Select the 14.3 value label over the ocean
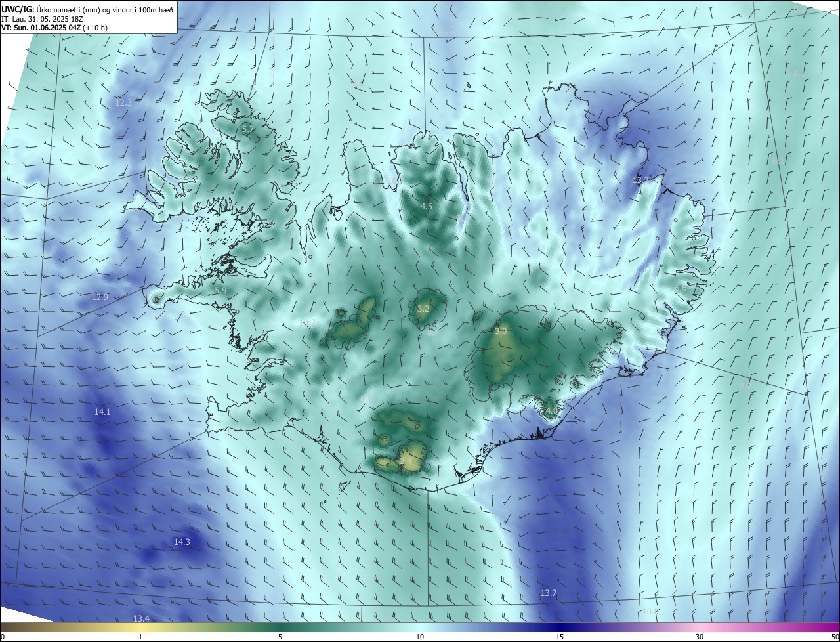Image resolution: width=840 pixels, height=642 pixels. (x=182, y=542)
